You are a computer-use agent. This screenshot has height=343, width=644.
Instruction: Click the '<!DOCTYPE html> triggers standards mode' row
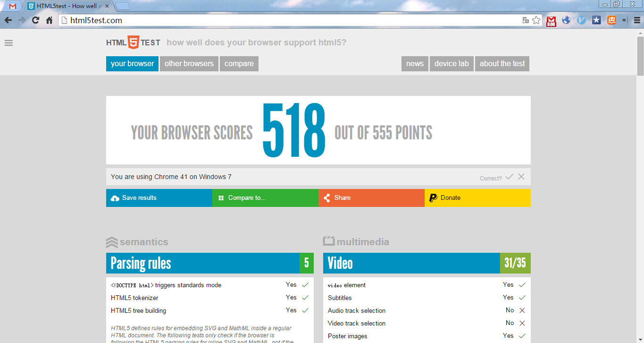(x=210, y=285)
